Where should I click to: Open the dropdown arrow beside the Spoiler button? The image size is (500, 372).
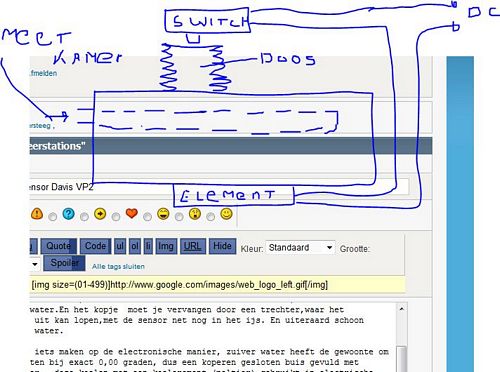35,264
